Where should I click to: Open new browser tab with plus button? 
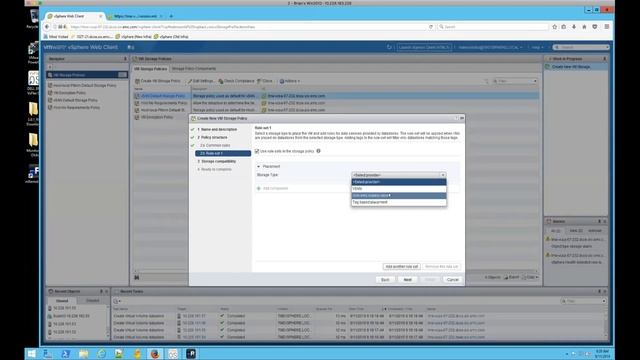[171, 16]
